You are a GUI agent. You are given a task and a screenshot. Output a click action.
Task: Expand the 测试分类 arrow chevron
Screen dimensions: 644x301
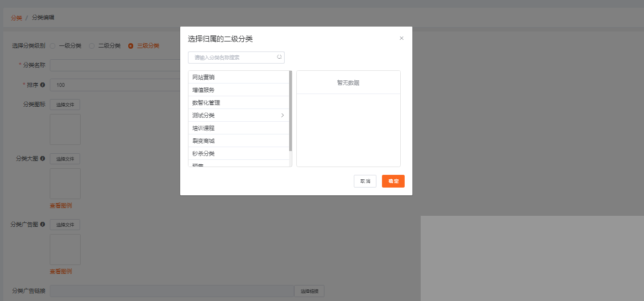coord(282,115)
